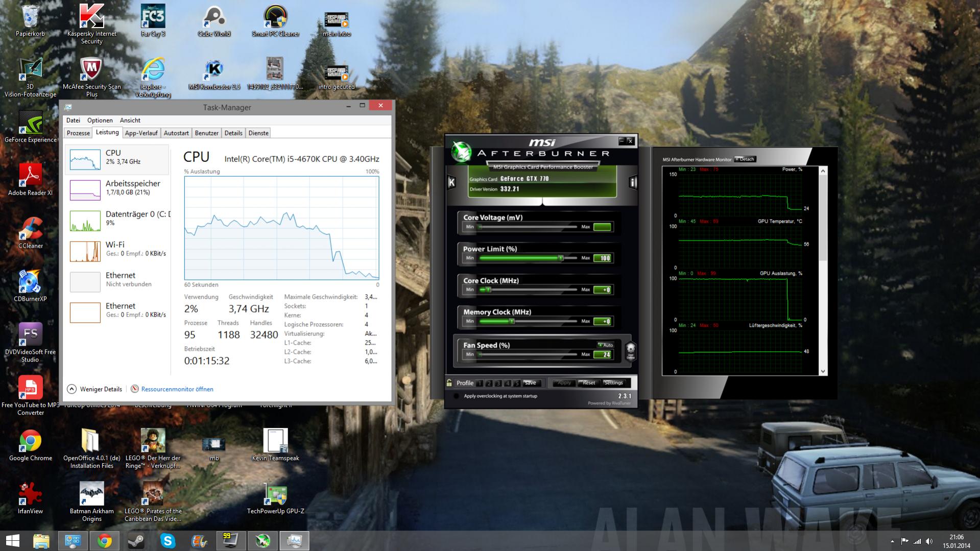Open MSI Kombustor 2.5 desktop icon
The height and width of the screenshot is (551, 980).
pos(214,74)
